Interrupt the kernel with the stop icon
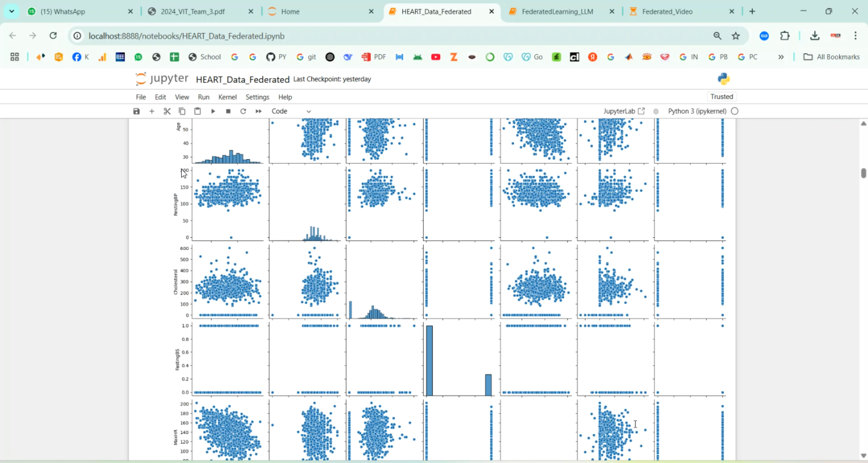Viewport: 868px width, 463px height. click(x=228, y=111)
